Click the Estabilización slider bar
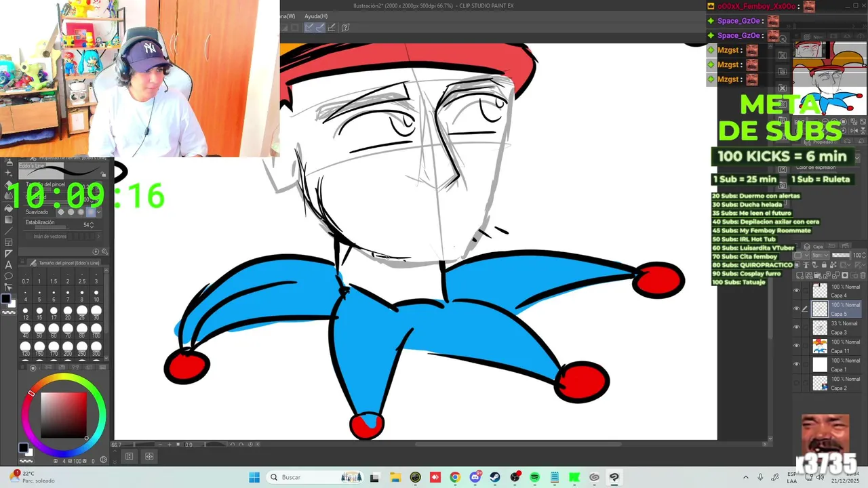This screenshot has height=488, width=868. (52, 227)
